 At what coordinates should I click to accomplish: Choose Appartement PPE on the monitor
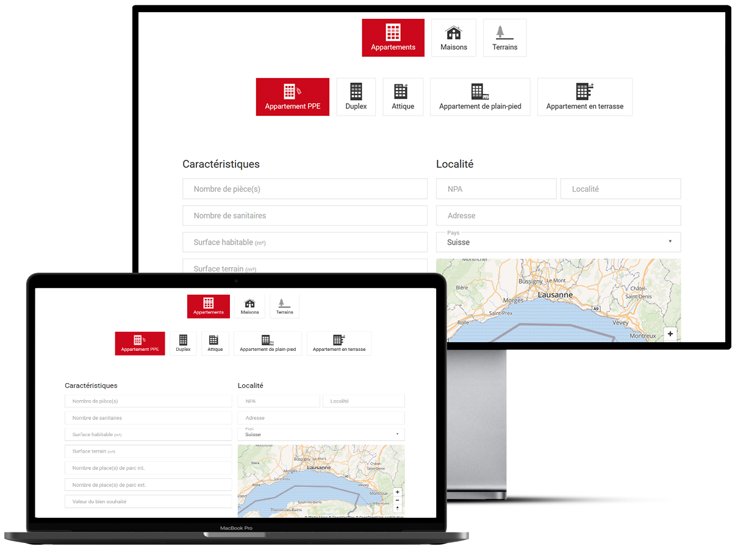(293, 97)
